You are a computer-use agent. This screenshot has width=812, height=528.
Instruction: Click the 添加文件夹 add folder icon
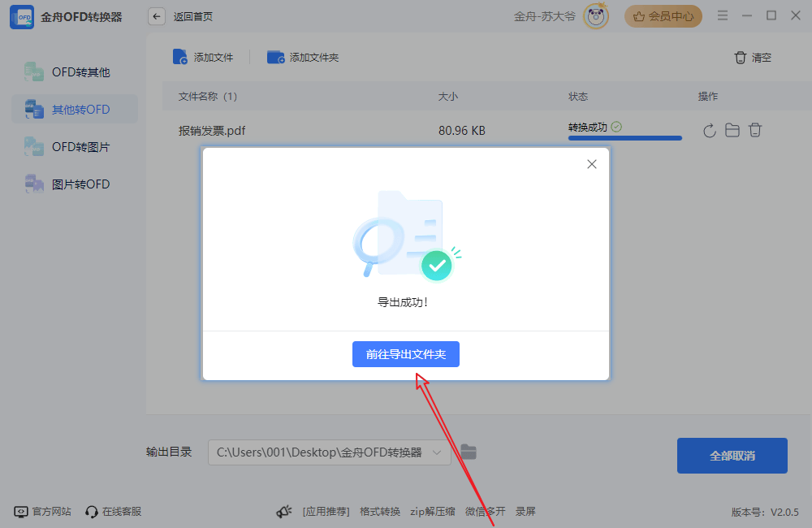click(x=276, y=57)
